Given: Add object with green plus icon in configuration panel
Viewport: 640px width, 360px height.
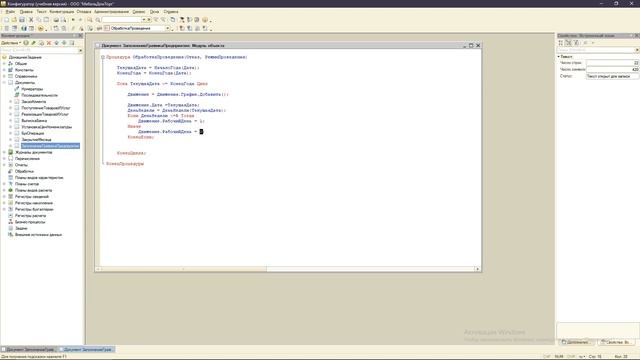Looking at the screenshot, I should (26, 42).
